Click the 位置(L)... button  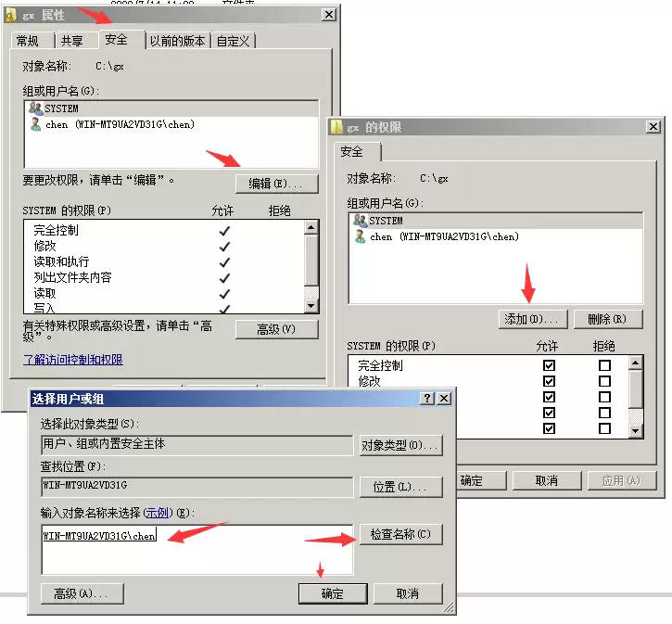pos(400,487)
